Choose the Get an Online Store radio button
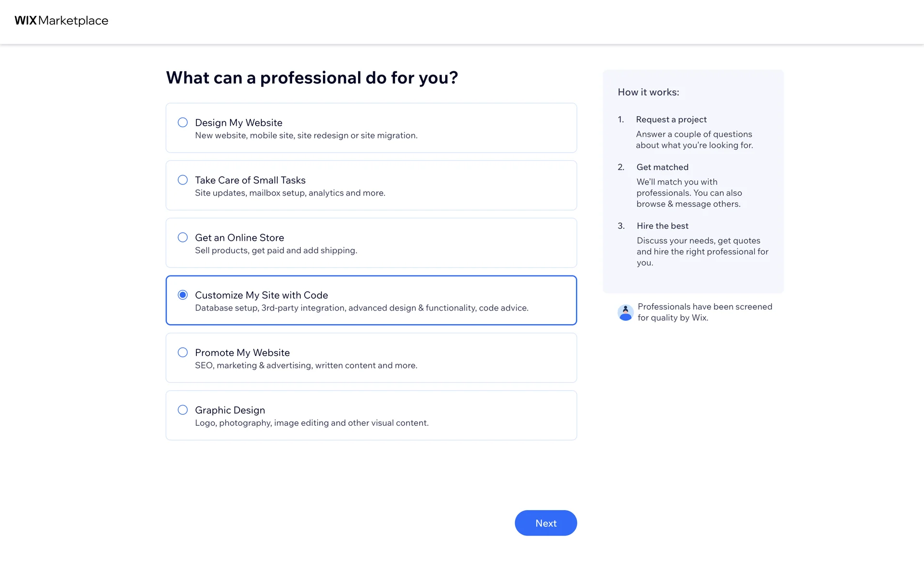The height and width of the screenshot is (578, 924). pyautogui.click(x=183, y=237)
